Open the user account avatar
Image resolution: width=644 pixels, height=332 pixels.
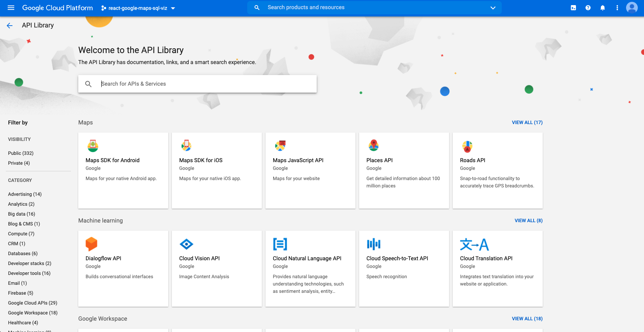pyautogui.click(x=632, y=8)
